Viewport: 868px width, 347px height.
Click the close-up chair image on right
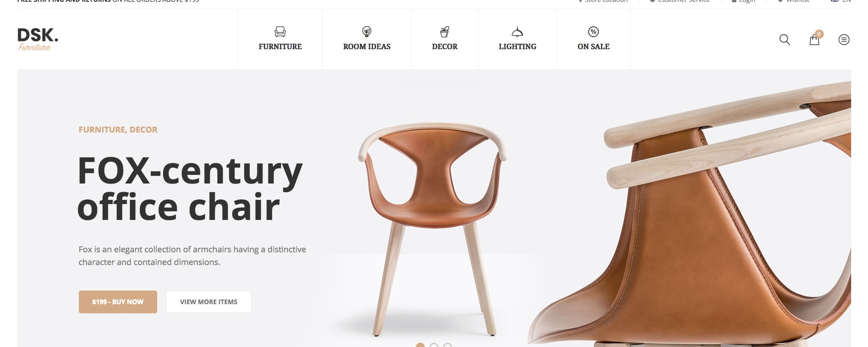tap(690, 214)
